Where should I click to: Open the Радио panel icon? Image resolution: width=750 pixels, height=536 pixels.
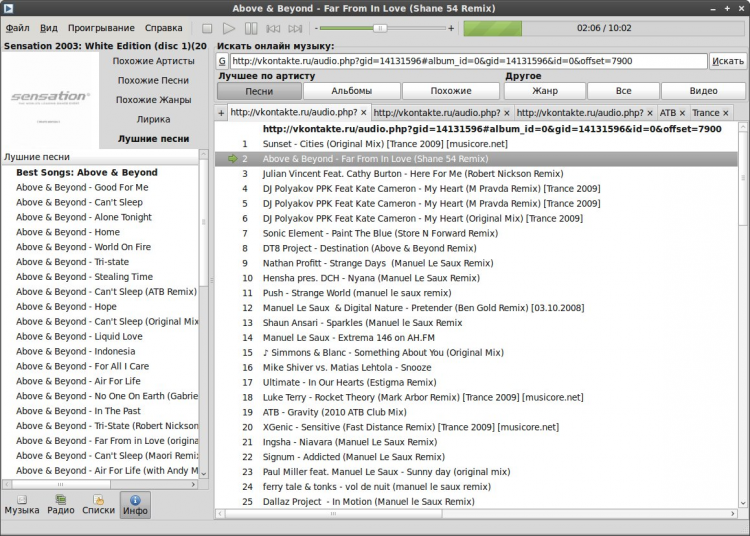[61, 505]
